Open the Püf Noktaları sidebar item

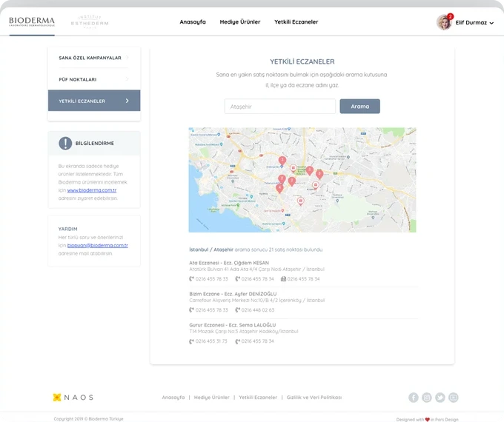pos(94,79)
